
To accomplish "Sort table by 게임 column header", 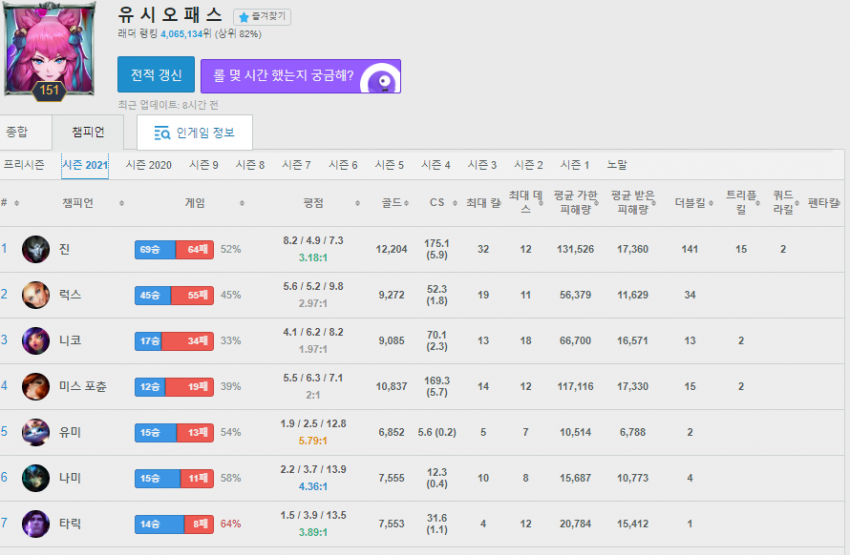I will (x=195, y=203).
